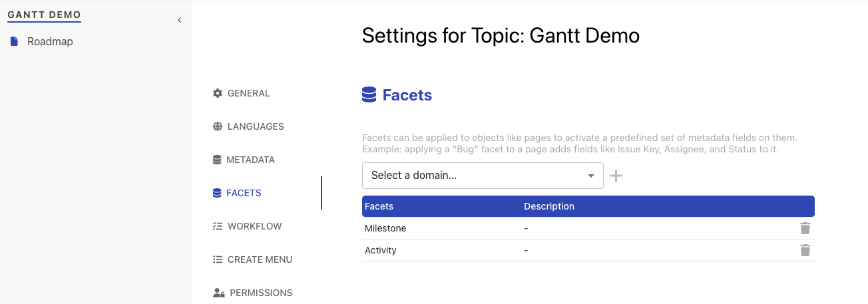Click the Description column header
The image size is (868, 304).
[x=548, y=206]
